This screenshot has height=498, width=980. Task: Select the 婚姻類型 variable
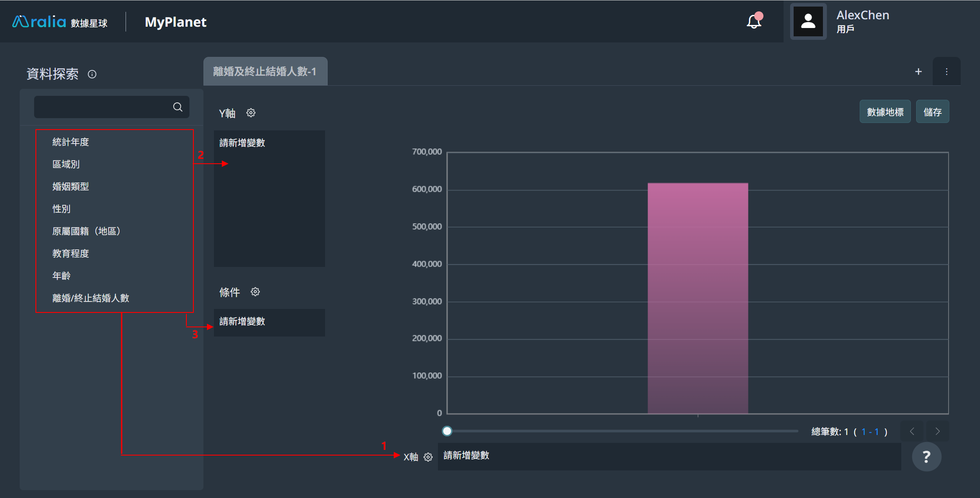point(70,186)
